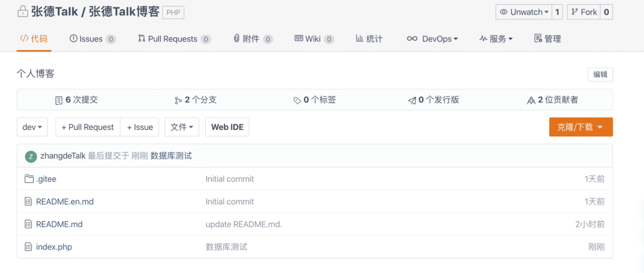This screenshot has height=273, width=644.
Task: Click the private repository lock icon
Action: pos(23,12)
